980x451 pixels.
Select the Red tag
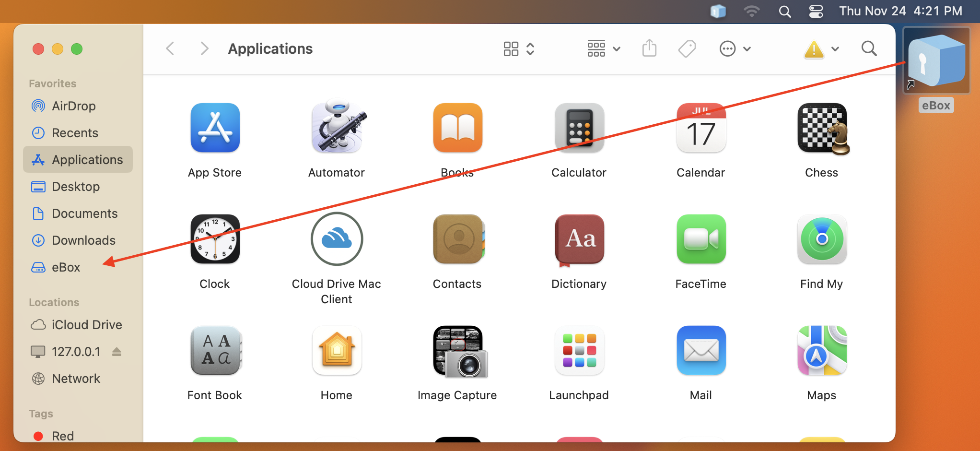[78, 436]
